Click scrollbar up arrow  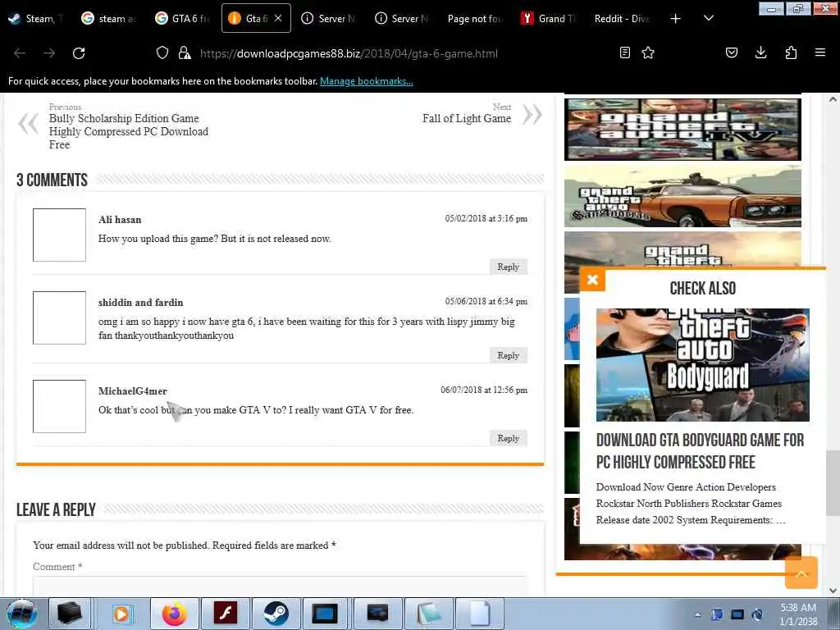833,99
